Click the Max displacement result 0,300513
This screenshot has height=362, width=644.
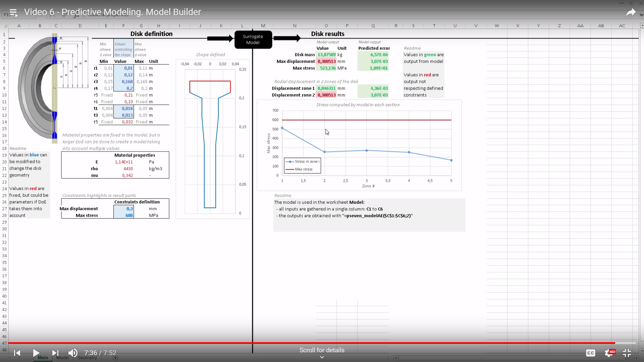(326, 61)
